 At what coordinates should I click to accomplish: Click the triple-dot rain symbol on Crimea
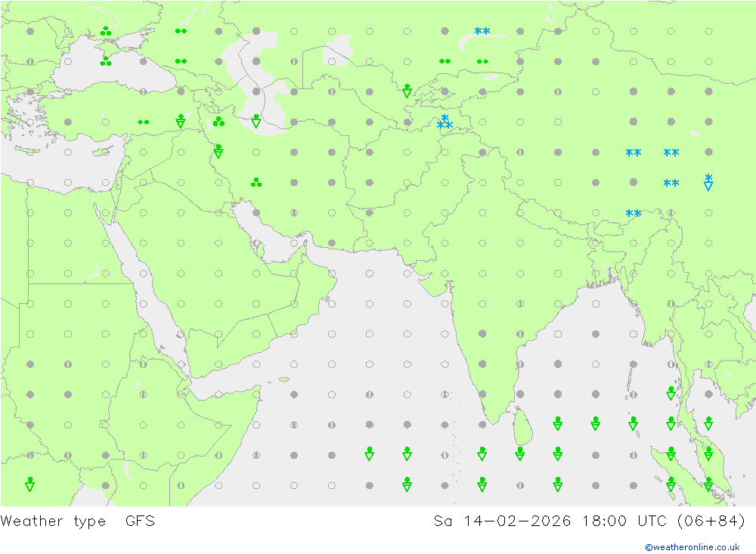click(x=106, y=61)
